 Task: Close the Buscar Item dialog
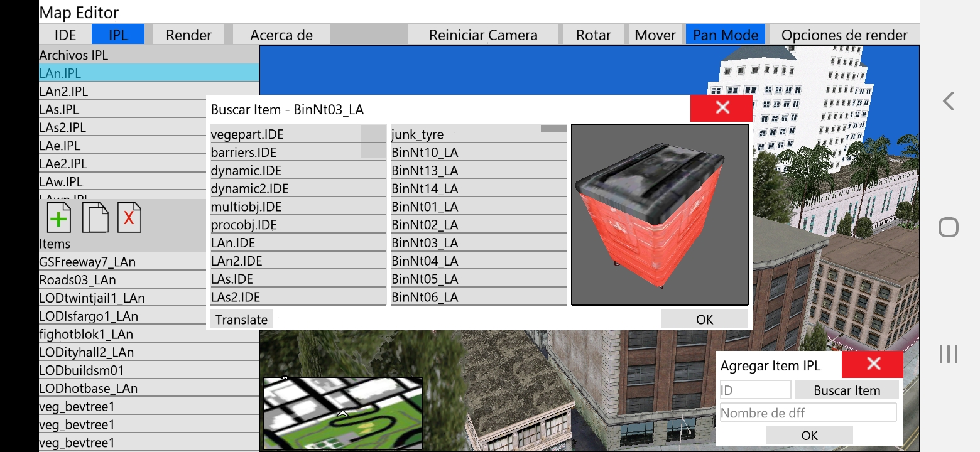721,108
